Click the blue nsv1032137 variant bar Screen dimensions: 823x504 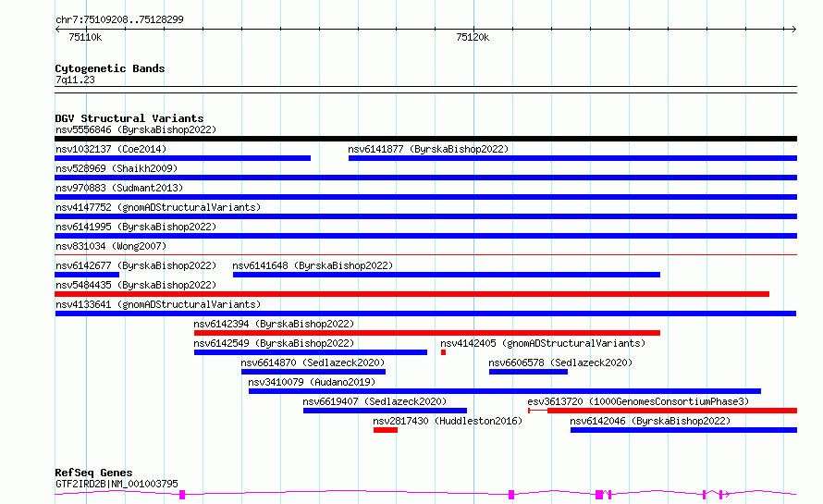(183, 158)
